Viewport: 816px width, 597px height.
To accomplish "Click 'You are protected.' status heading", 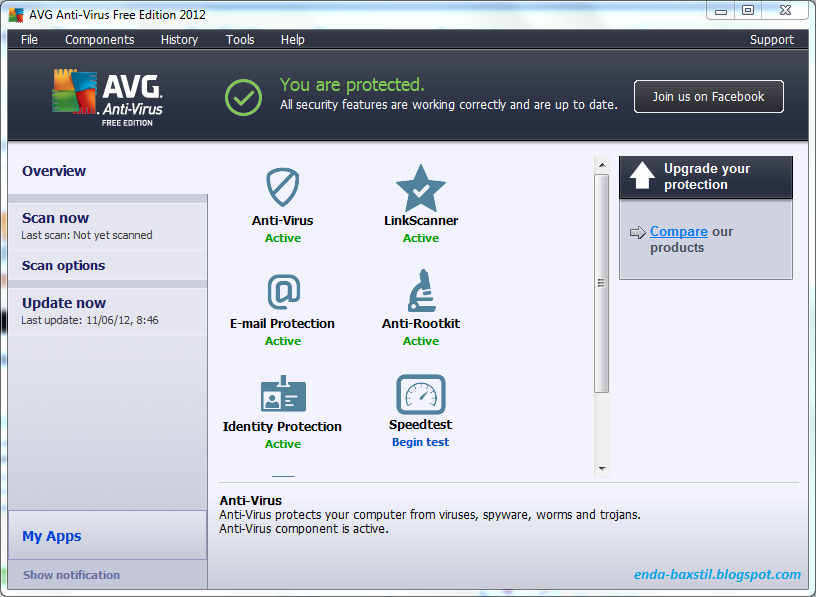I will [352, 84].
